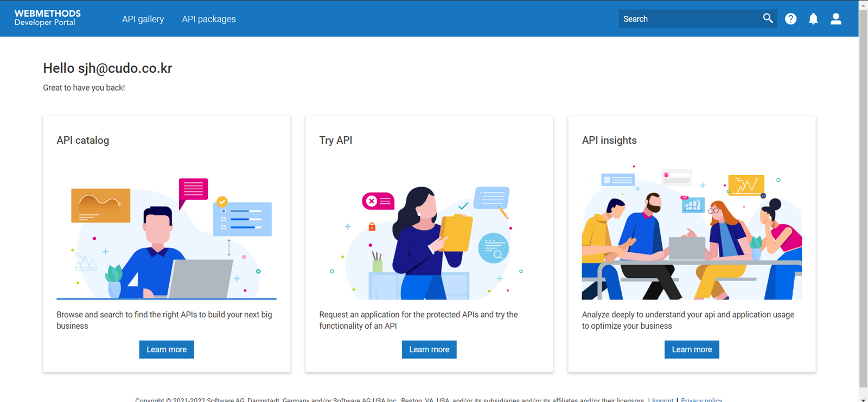The width and height of the screenshot is (868, 402).
Task: Click the vertical scrollbar thumb
Action: click(x=863, y=195)
